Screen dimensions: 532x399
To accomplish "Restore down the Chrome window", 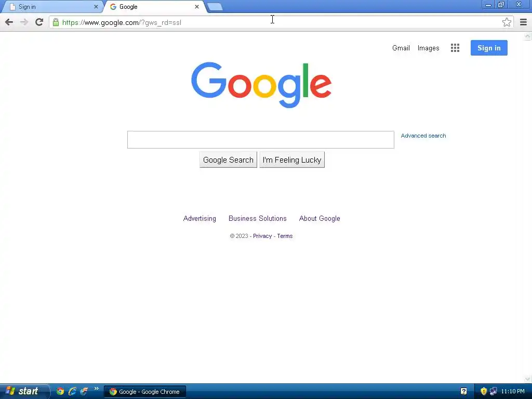I will (501, 4).
